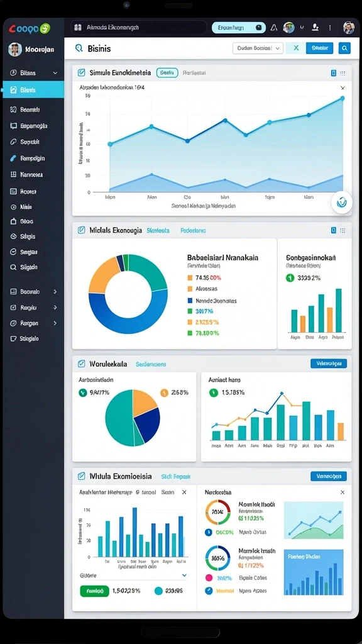Open the grid dots icon in Simule Eunokimetsia panel

[x=343, y=73]
